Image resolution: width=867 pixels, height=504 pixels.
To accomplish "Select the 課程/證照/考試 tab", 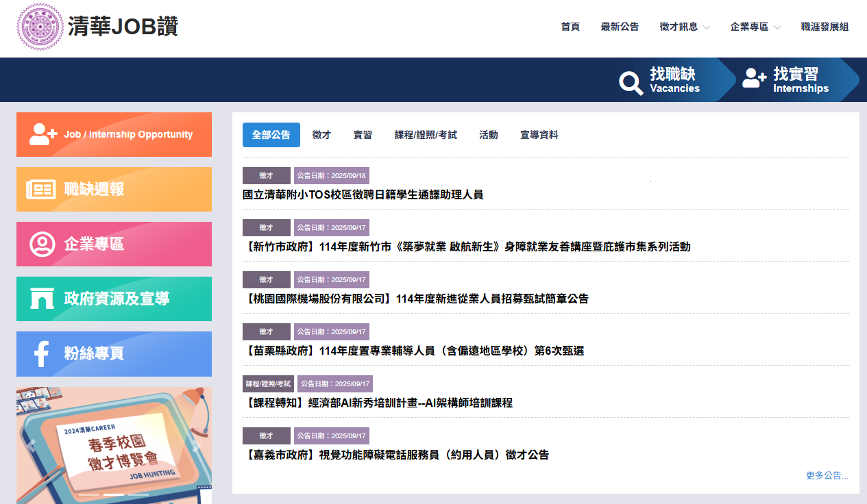I will [426, 135].
